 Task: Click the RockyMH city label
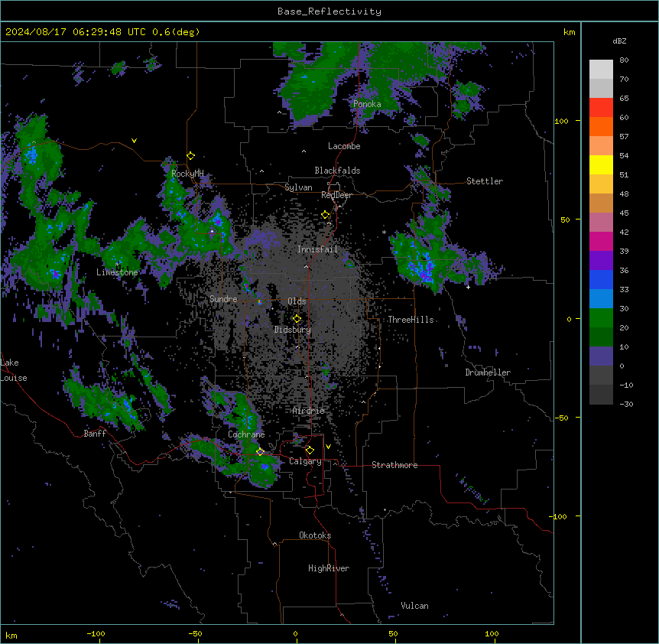pyautogui.click(x=187, y=174)
